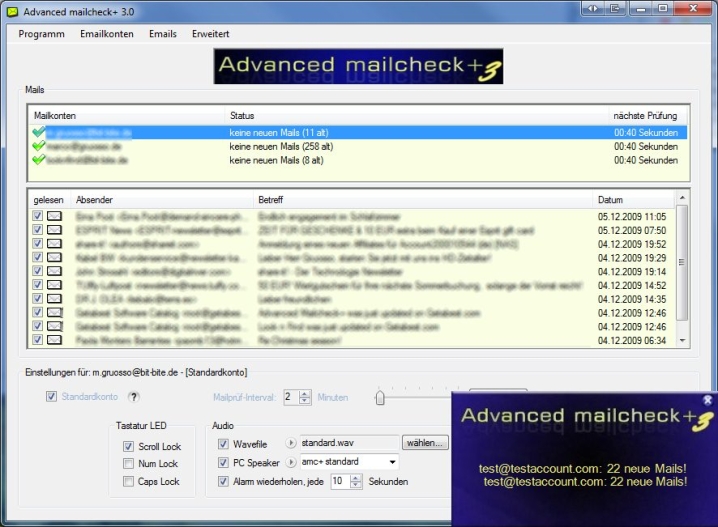
Task: Click the Mailprüf-Interval slider handle
Action: pos(380,398)
